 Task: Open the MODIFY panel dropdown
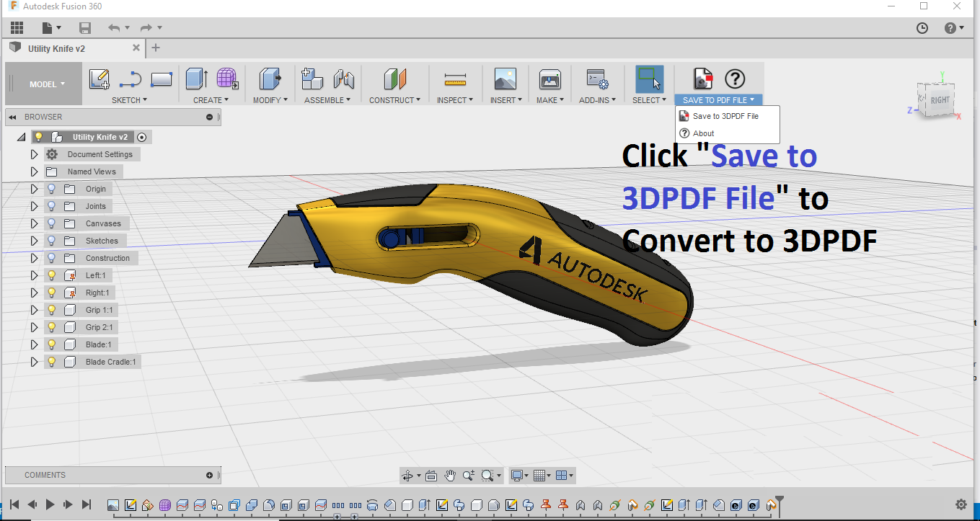pyautogui.click(x=270, y=100)
